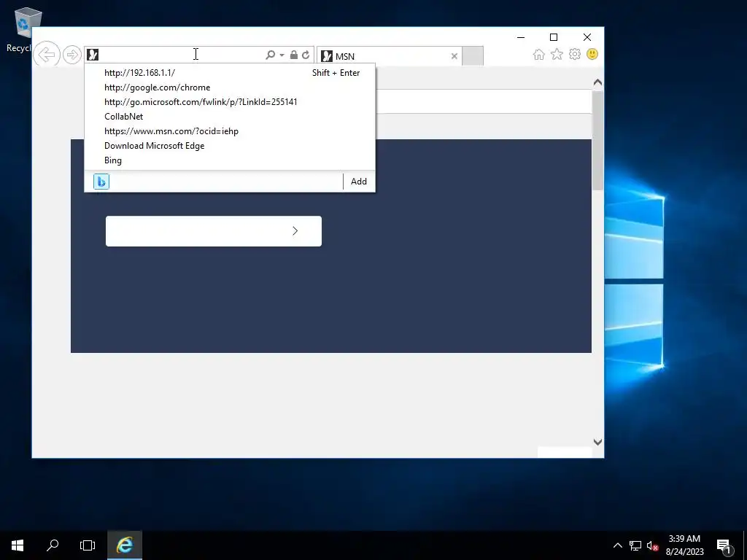Click scrollbar up arrow
This screenshot has width=747, height=560.
click(598, 82)
